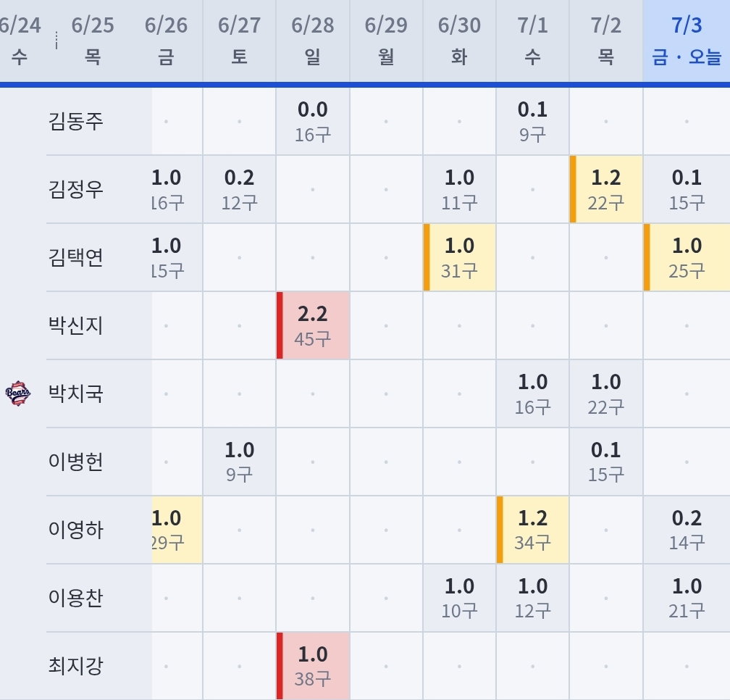Select the 6/25 목 date header

pyautogui.click(x=93, y=41)
